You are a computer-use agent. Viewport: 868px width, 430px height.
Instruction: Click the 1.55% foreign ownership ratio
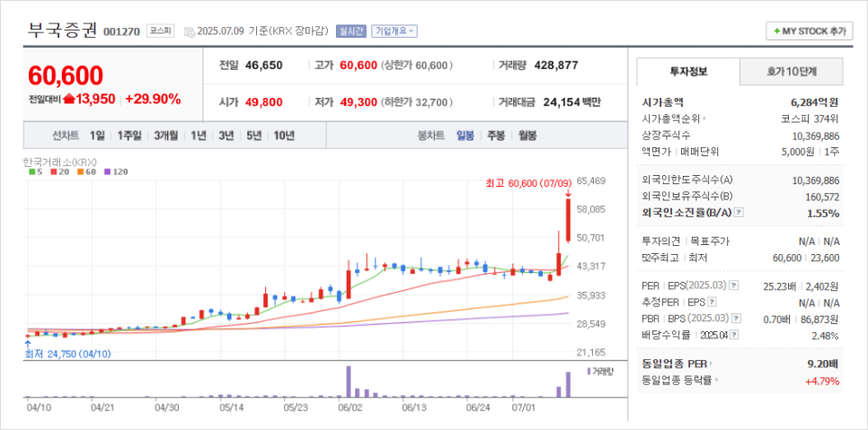[x=823, y=213]
